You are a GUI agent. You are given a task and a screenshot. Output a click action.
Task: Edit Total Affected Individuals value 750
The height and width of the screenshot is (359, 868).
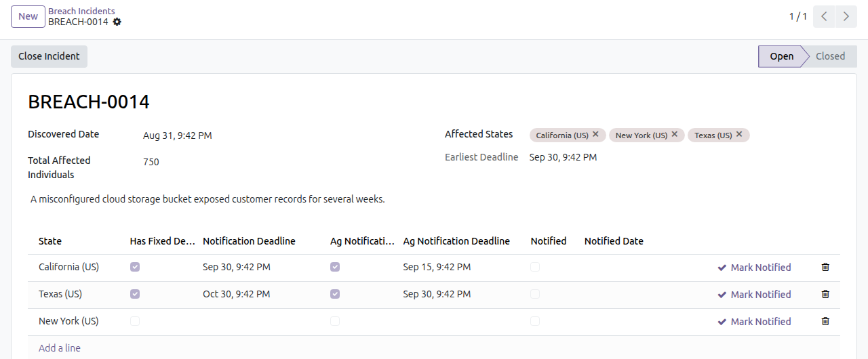coord(151,162)
